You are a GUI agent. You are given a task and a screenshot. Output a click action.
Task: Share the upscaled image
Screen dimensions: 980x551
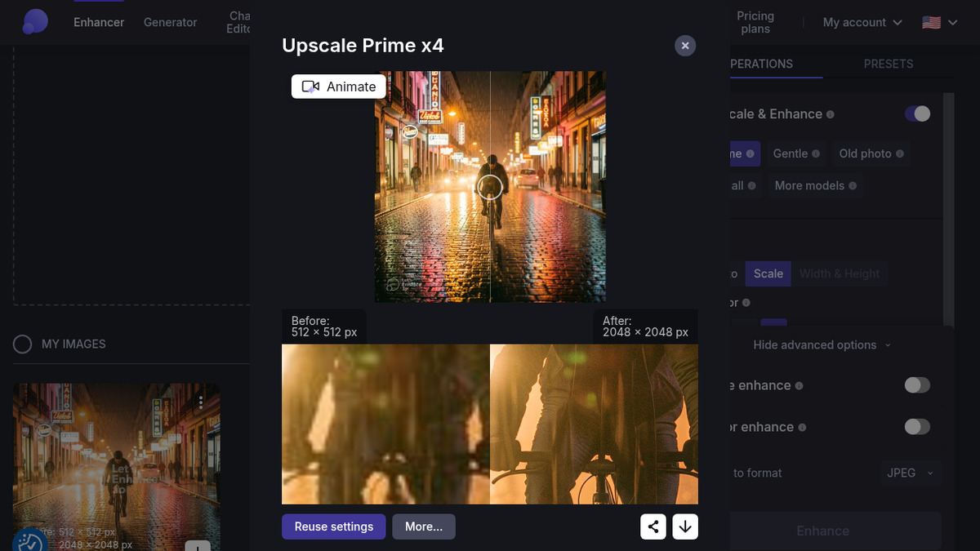point(653,527)
